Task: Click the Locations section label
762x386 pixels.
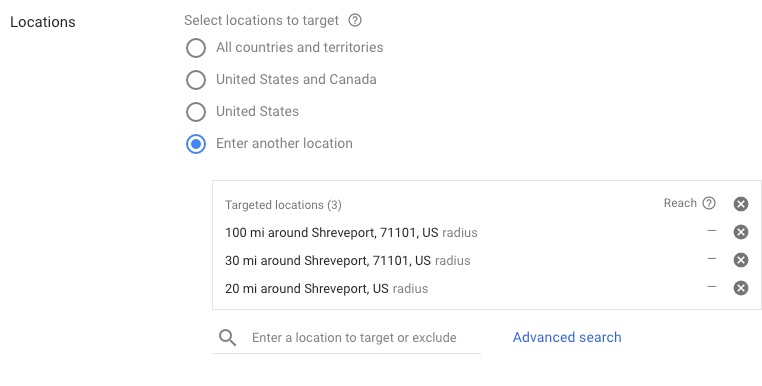Action: (x=43, y=22)
